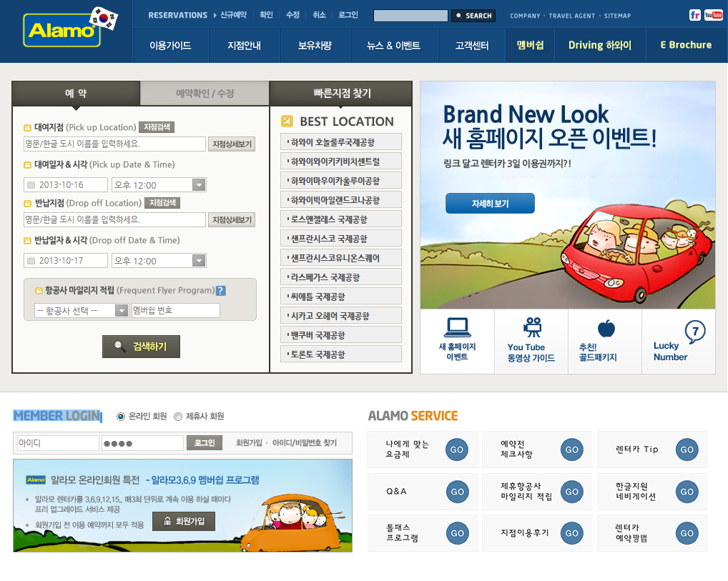Click header SEARCH button
This screenshot has width=728, height=581.
click(473, 16)
